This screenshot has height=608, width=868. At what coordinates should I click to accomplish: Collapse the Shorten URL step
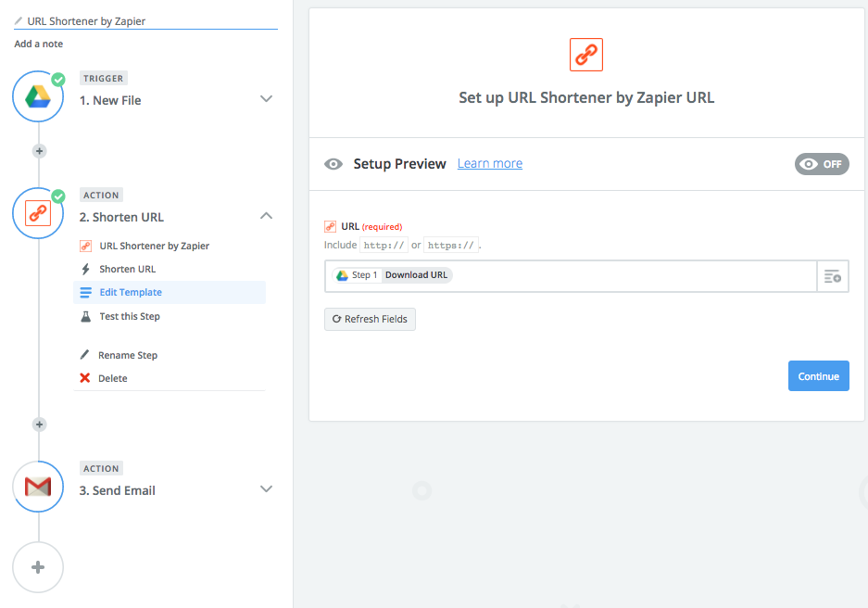point(266,215)
